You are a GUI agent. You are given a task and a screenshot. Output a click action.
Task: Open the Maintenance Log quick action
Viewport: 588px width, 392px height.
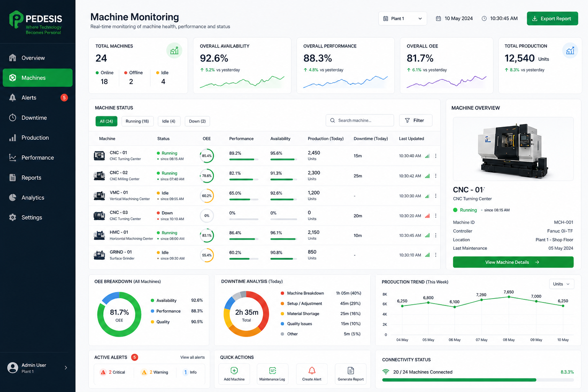[272, 374]
